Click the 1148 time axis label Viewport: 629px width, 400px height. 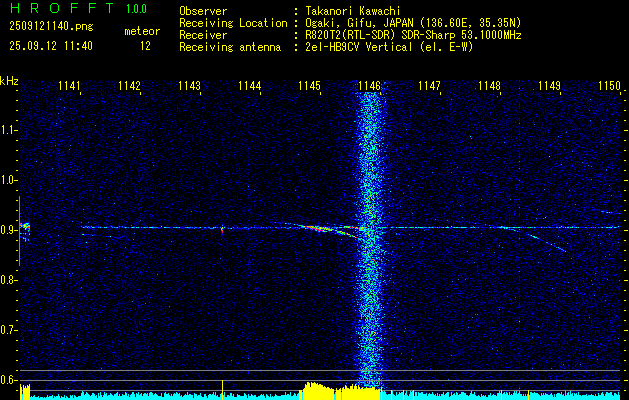(490, 85)
